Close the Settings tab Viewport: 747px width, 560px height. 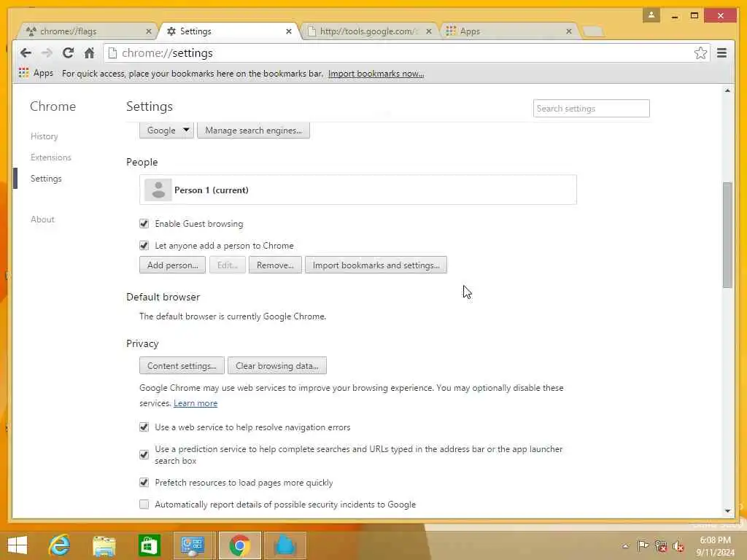coord(289,31)
